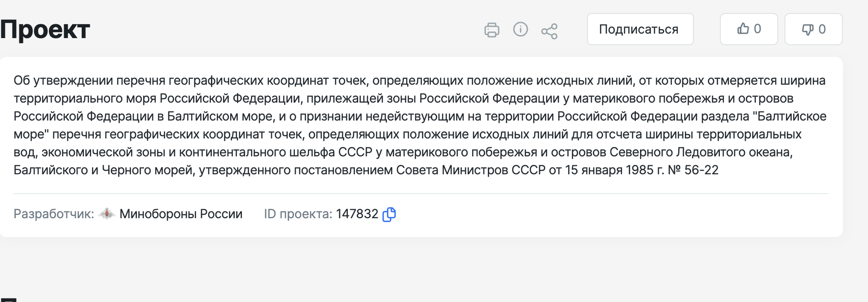
Task: Print the project using the printer icon
Action: [491, 30]
